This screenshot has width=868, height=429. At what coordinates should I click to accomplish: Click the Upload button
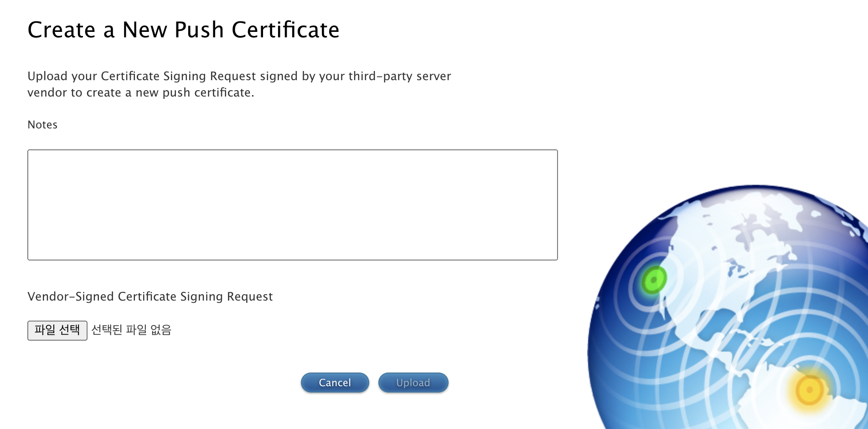click(x=413, y=383)
